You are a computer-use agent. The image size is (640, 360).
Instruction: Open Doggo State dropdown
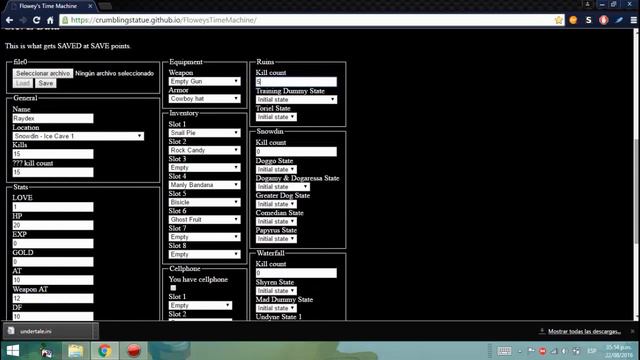tap(276, 169)
